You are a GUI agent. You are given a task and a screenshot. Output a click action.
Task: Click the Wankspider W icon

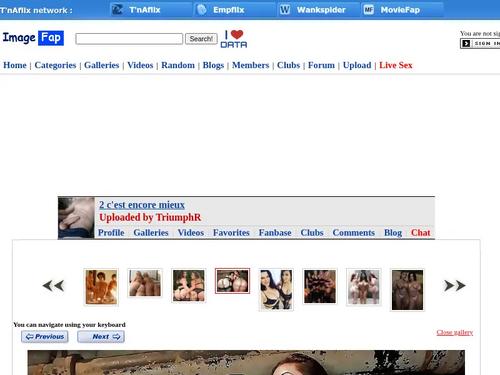tap(285, 10)
